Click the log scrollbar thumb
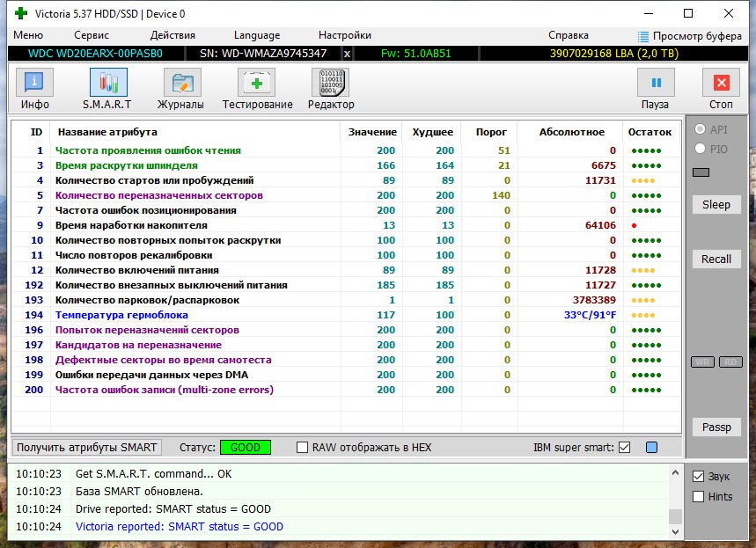This screenshot has width=756, height=548. pos(676,516)
